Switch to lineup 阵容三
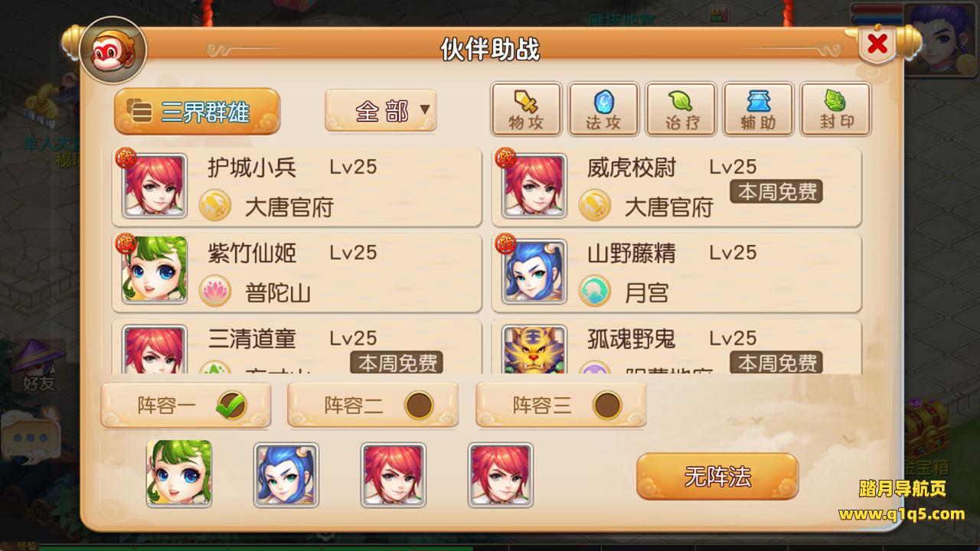This screenshot has width=980, height=551. [x=561, y=405]
